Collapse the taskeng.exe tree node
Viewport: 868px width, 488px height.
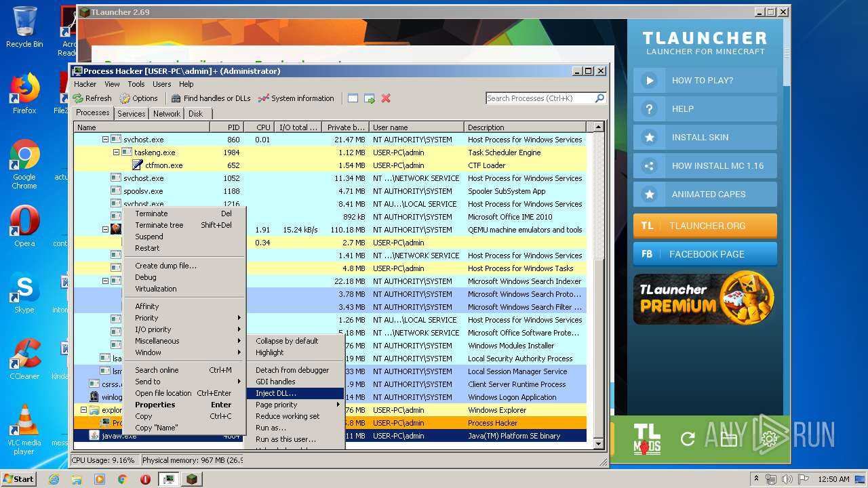[x=116, y=152]
